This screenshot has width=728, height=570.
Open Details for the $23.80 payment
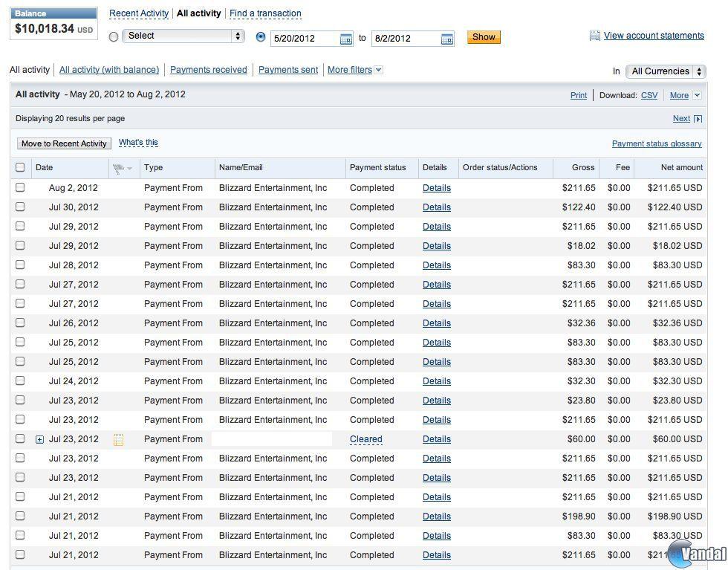437,401
